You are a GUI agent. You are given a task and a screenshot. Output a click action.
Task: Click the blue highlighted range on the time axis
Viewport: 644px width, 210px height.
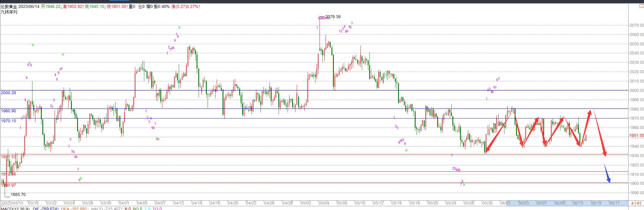pyautogui.click(x=567, y=203)
